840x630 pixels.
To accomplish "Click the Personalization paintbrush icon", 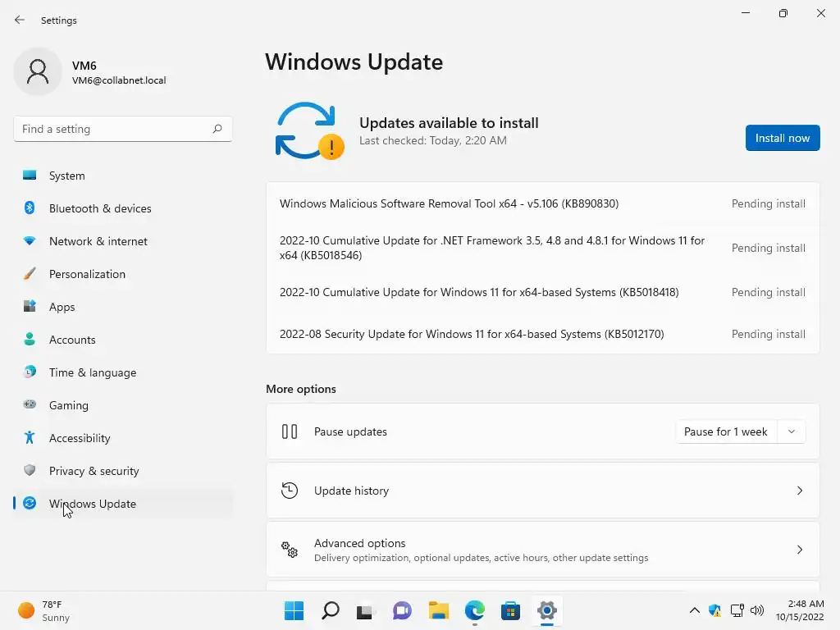I will point(30,274).
